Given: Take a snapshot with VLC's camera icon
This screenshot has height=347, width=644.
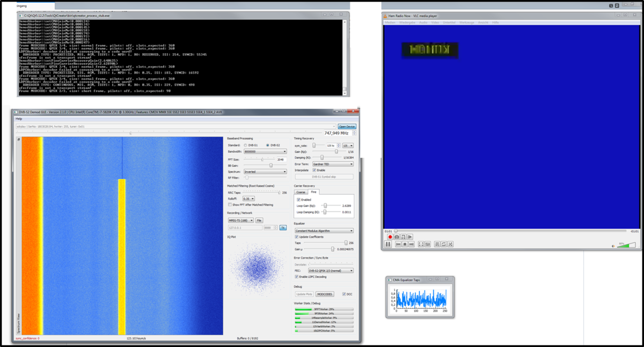Looking at the screenshot, I should coord(397,237).
